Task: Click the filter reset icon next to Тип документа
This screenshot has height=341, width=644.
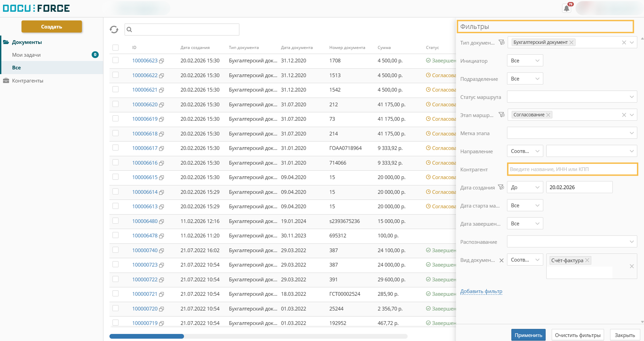Action: tap(502, 42)
